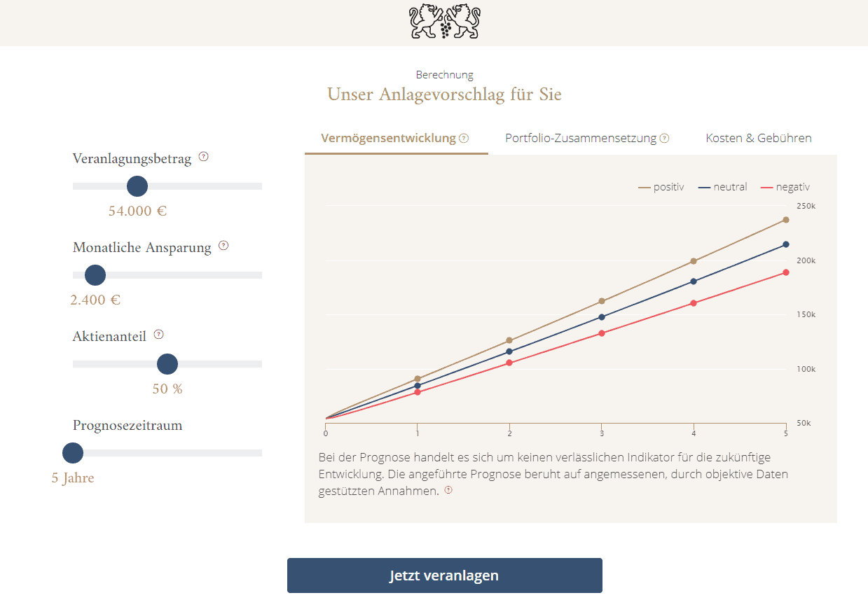Click info icon on Vermögensentwicklung tab

tap(464, 139)
